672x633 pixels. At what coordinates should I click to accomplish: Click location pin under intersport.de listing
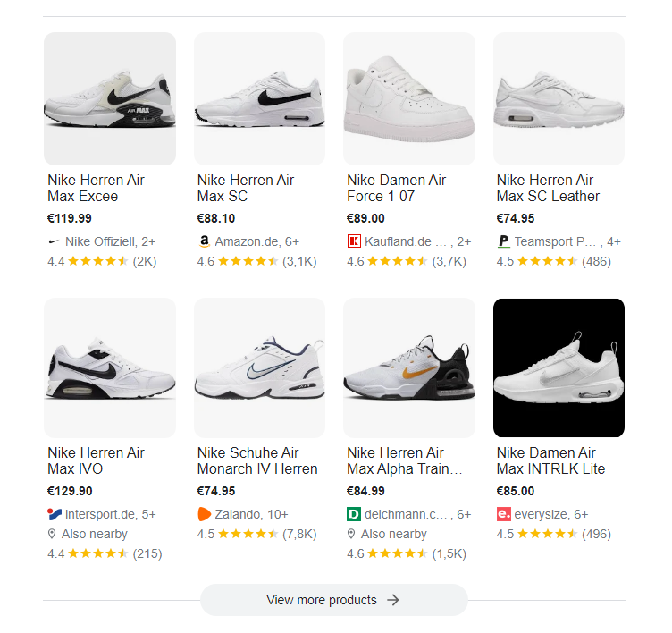click(52, 534)
